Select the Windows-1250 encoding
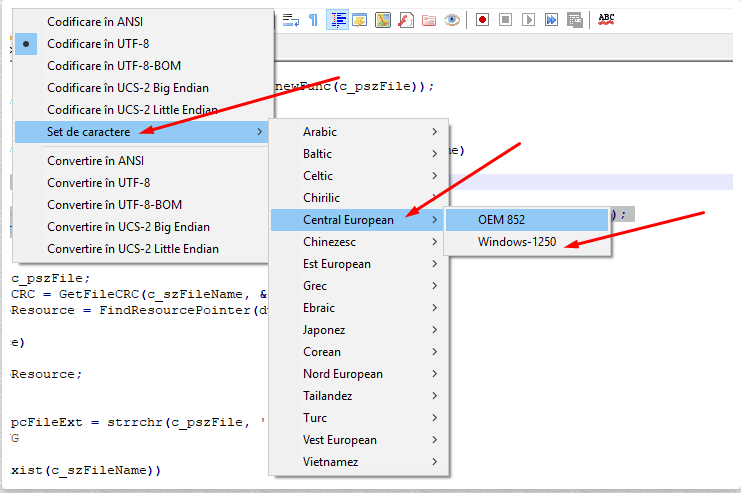This screenshot has width=741, height=493. [x=527, y=242]
